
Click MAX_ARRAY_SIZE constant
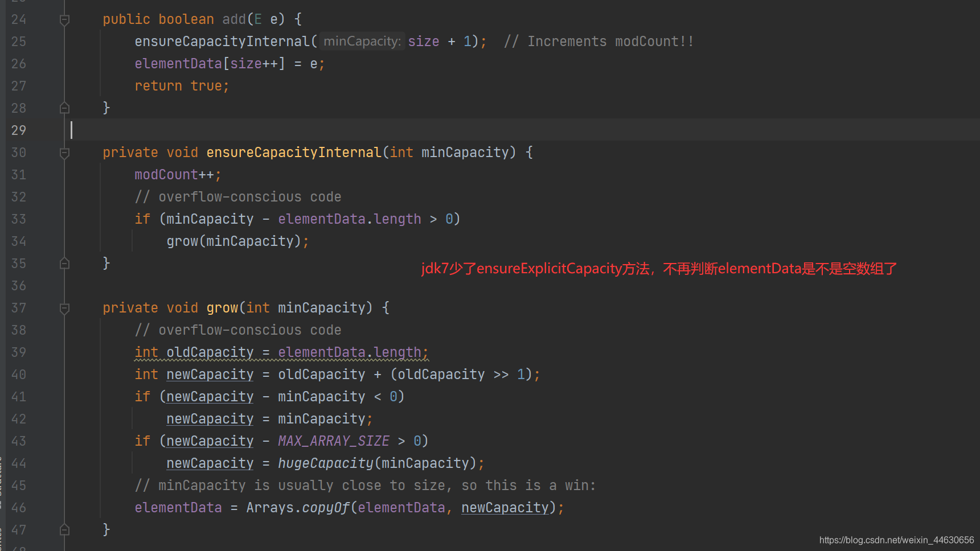[334, 441]
